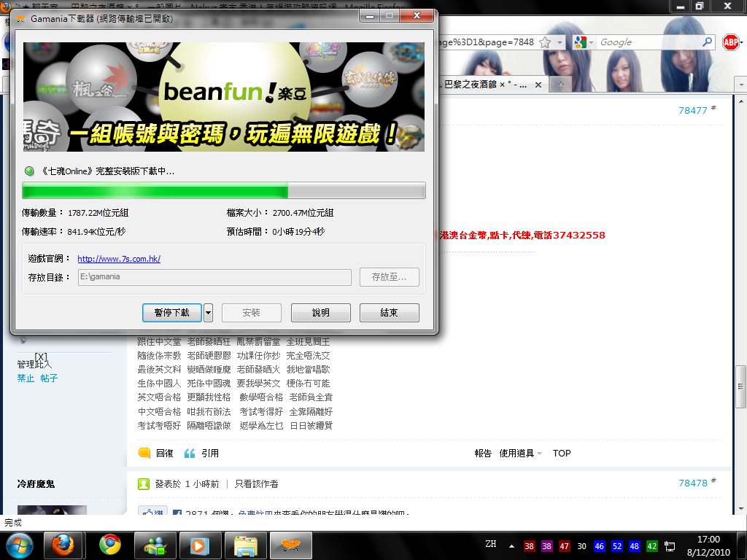Open the dropdown arrow beside 暫停下載
The image size is (747, 560).
208,313
